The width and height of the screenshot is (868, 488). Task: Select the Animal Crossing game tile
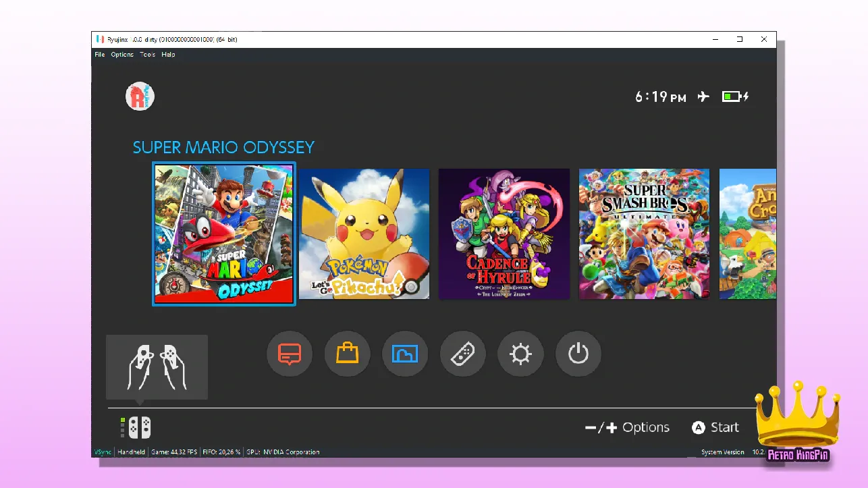[748, 234]
